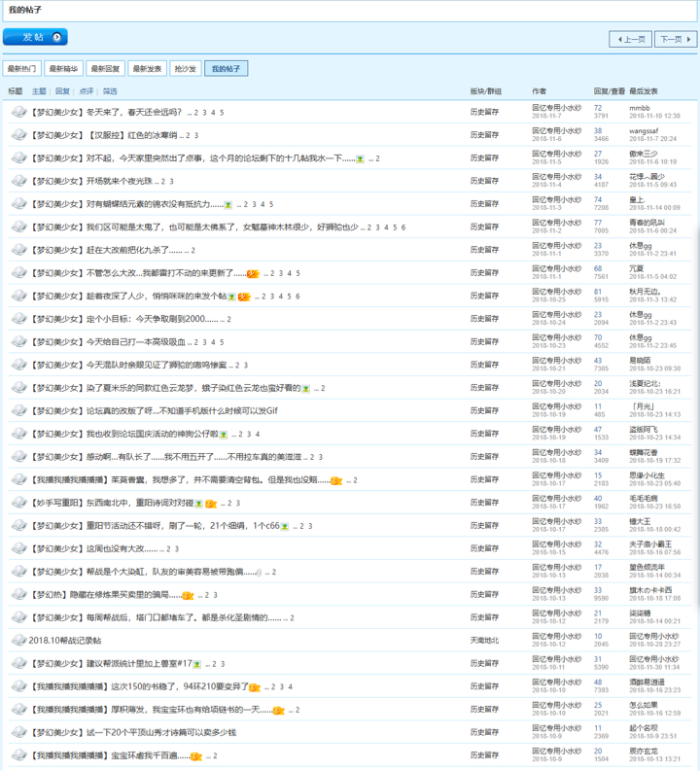Click thread icon beside 宝宝环虐我千百遍 post

coord(18,755)
